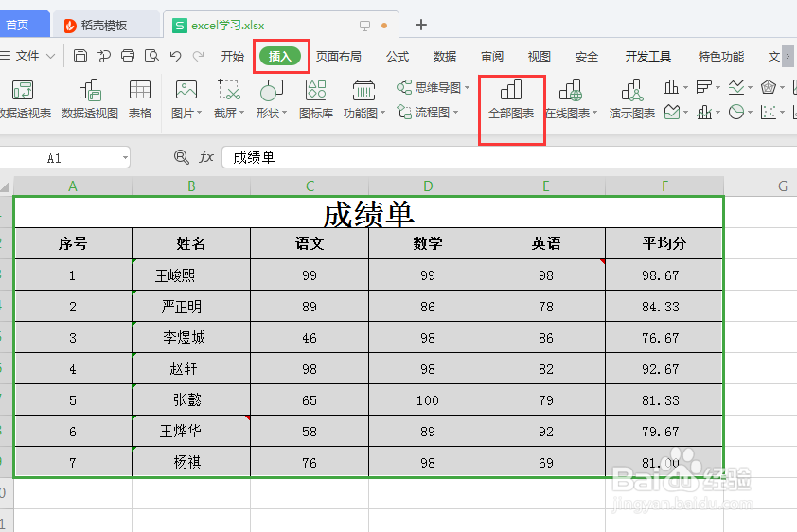Click the formula bar showing 成绩单

(508, 157)
